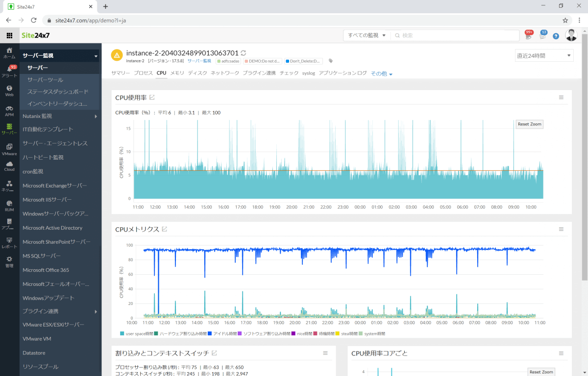The height and width of the screenshot is (376, 588).
Task: Open the pop-out icon next to CPU使用率
Action: click(152, 97)
